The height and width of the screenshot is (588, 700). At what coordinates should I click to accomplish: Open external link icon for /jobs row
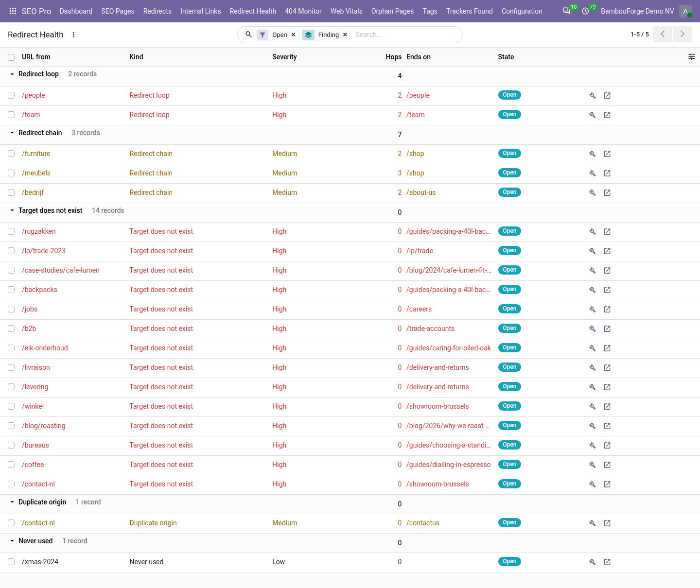[607, 310]
